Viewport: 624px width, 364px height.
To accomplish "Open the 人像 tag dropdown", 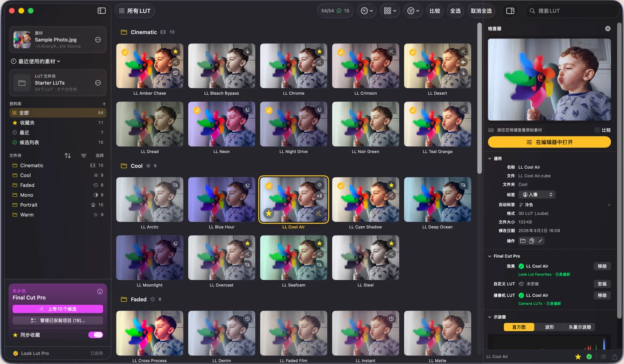I will pyautogui.click(x=537, y=194).
